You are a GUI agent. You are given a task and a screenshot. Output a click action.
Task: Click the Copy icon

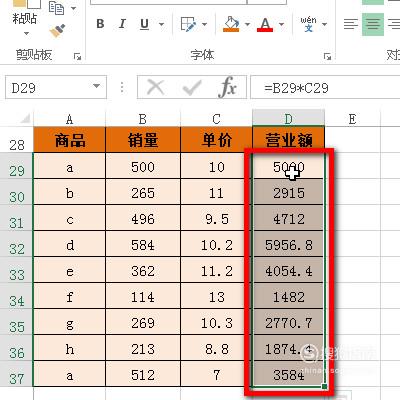(x=56, y=7)
